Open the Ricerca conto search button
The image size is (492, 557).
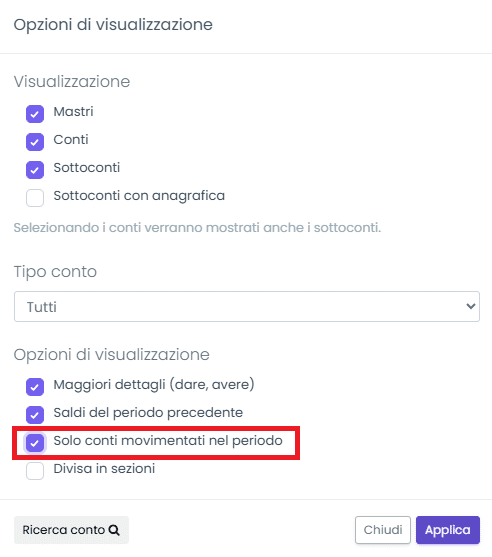(71, 530)
